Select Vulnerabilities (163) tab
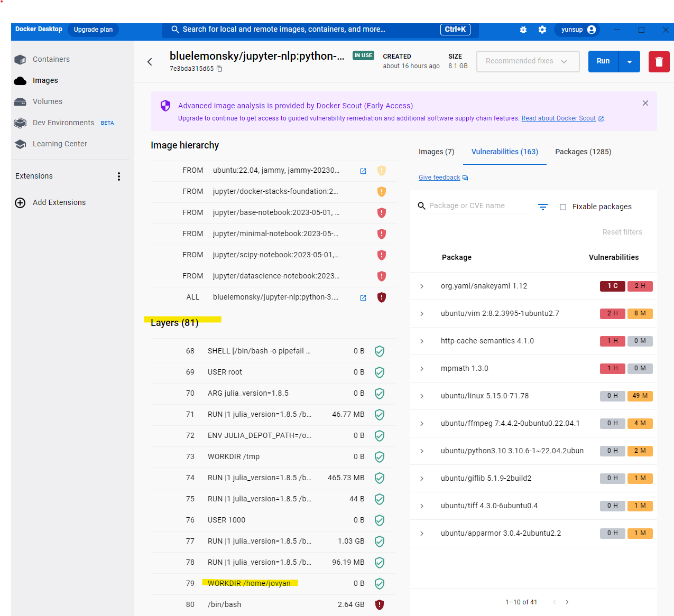Screen dimensions: 674x616 pos(505,152)
